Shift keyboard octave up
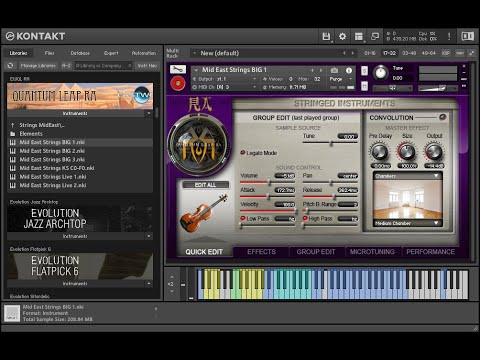The height and width of the screenshot is (360, 480). 172,277
